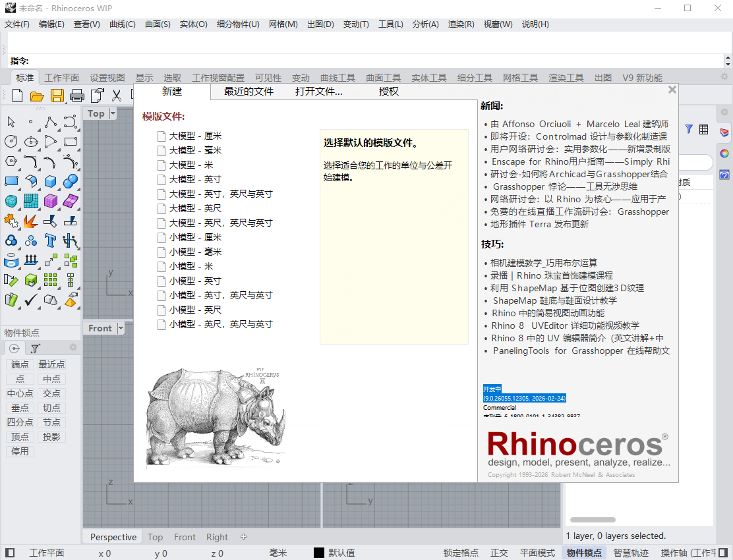Click the Join puzzle pieces icon

click(x=11, y=221)
